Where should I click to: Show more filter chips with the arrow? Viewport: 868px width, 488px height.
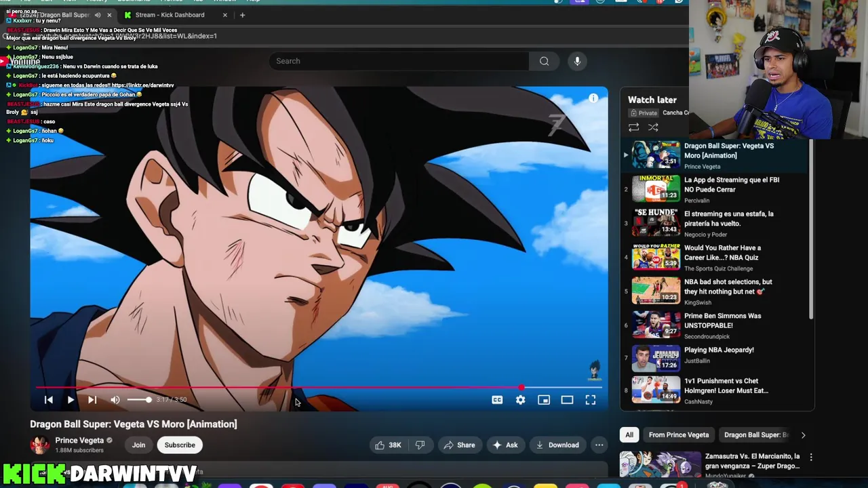pyautogui.click(x=804, y=435)
